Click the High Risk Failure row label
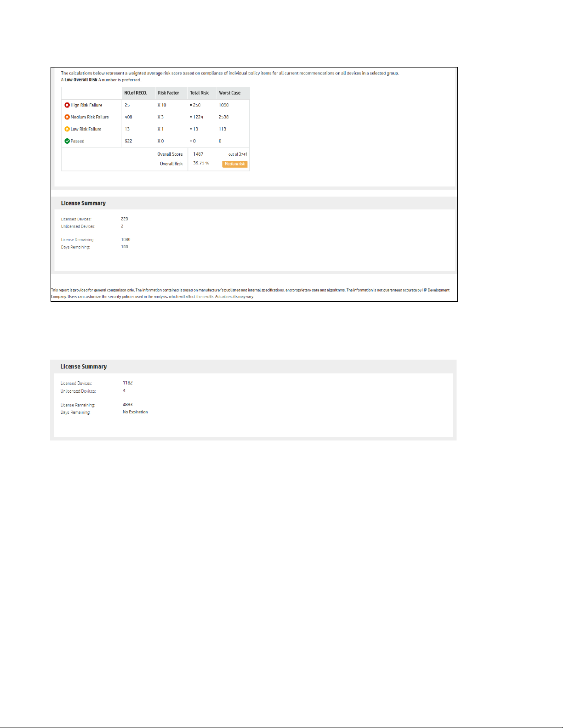The height and width of the screenshot is (728, 563). (86, 105)
